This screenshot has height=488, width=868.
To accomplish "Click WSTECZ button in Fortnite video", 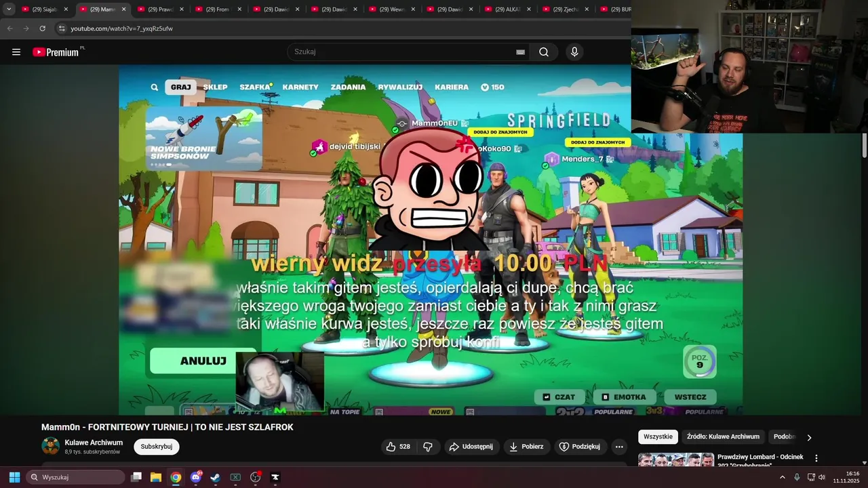I will point(690,397).
